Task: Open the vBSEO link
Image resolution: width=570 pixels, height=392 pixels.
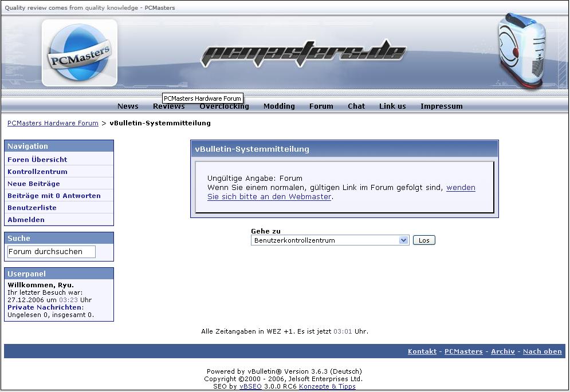Action: [x=250, y=386]
